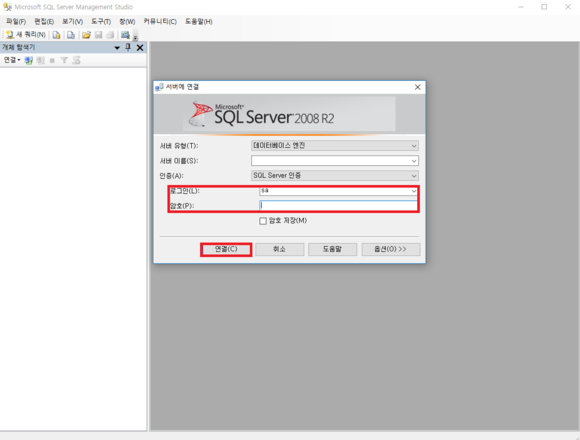The width and height of the screenshot is (580, 440).
Task: Click the save disk icon in toolbar
Action: [98, 35]
